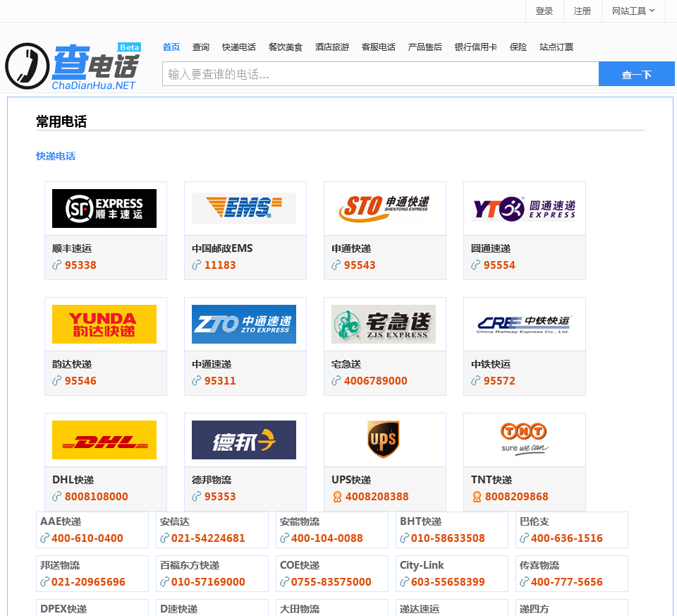
Task: Click the badge icon beside 8008209868
Action: 477,497
